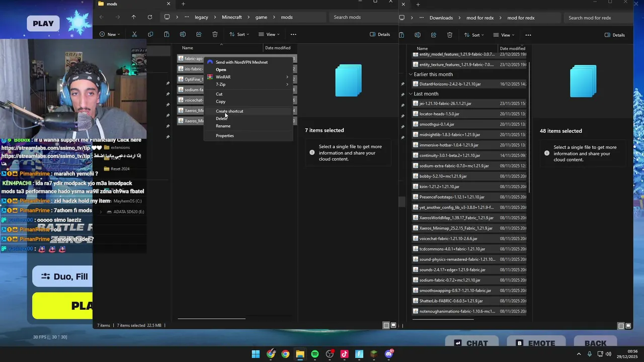Viewport: 644px width, 362px height.
Task: Open Sort dropdown in mod for redx window
Action: point(474,35)
